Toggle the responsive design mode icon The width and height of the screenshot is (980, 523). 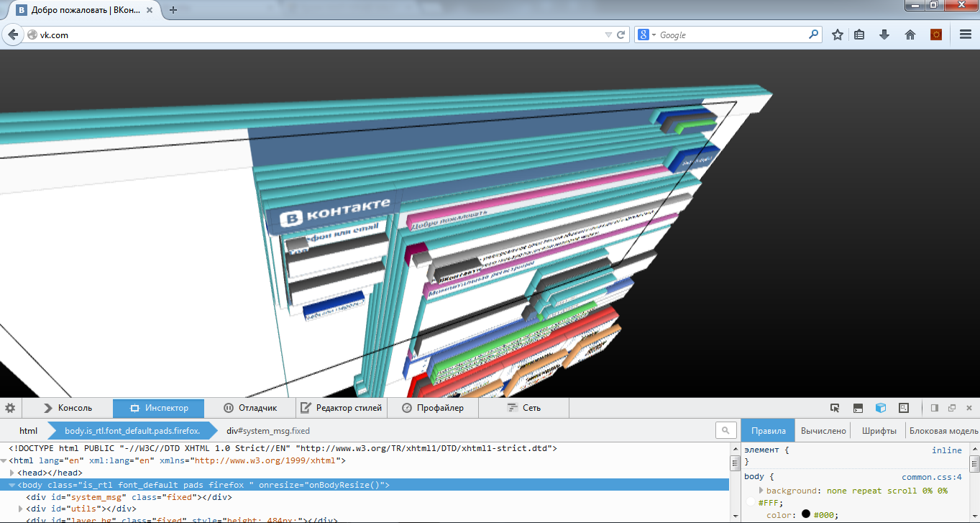[905, 408]
